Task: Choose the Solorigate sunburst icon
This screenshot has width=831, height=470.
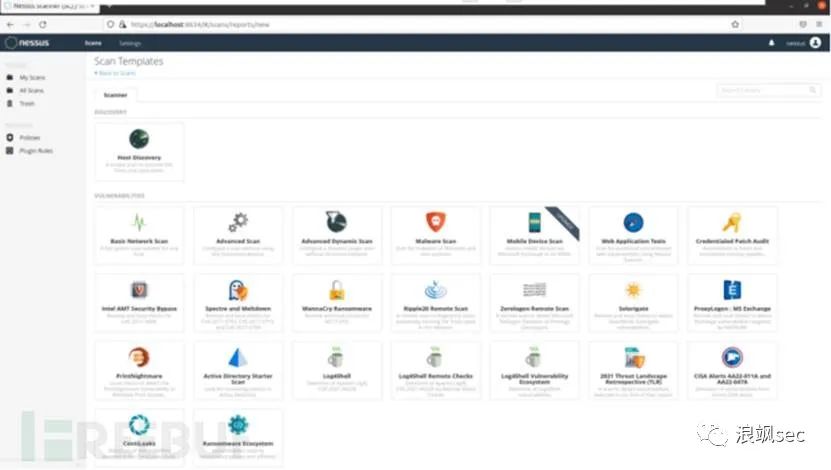Action: [633, 290]
